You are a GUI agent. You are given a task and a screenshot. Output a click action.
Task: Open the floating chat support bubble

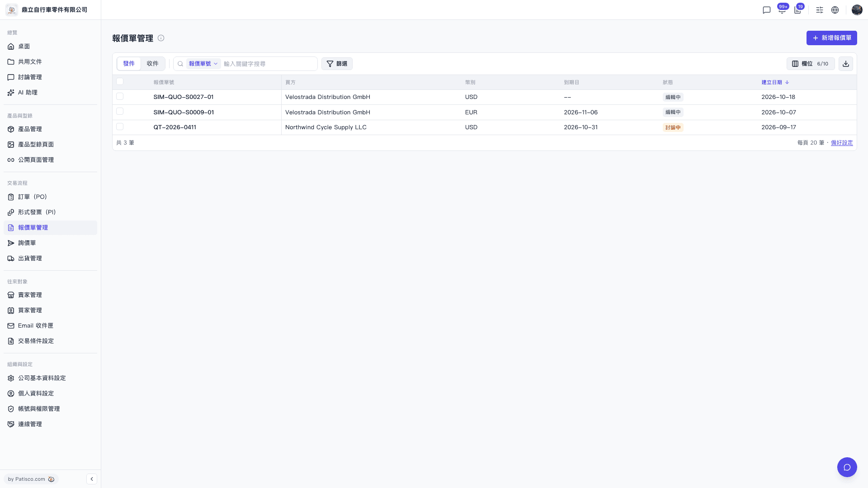pos(847,467)
